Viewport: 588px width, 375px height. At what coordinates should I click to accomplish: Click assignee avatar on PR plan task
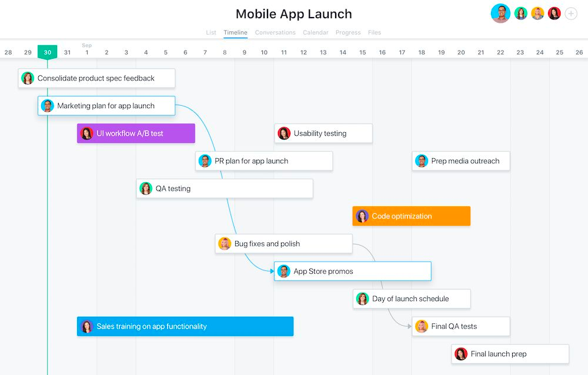205,161
